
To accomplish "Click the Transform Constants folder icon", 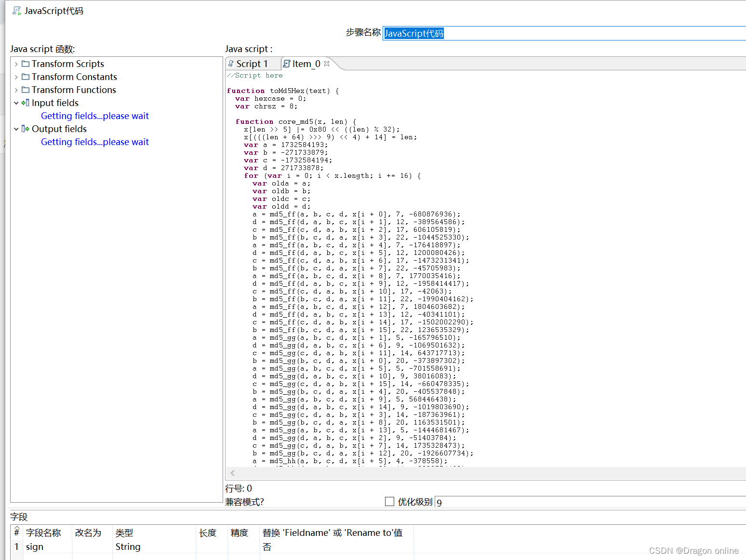I will pos(26,77).
